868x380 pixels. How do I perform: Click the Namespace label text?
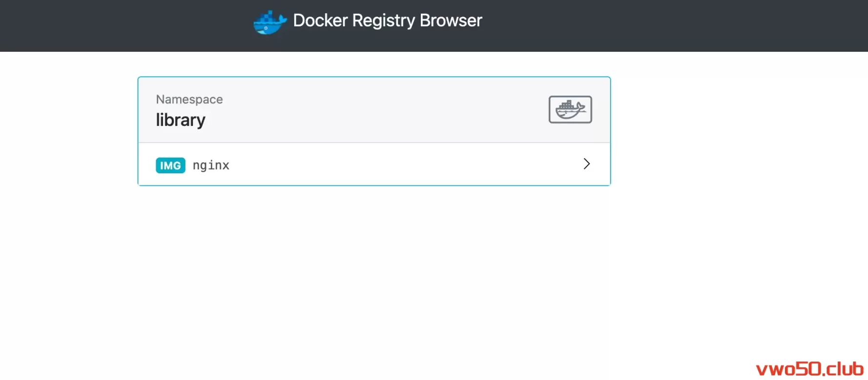tap(189, 100)
